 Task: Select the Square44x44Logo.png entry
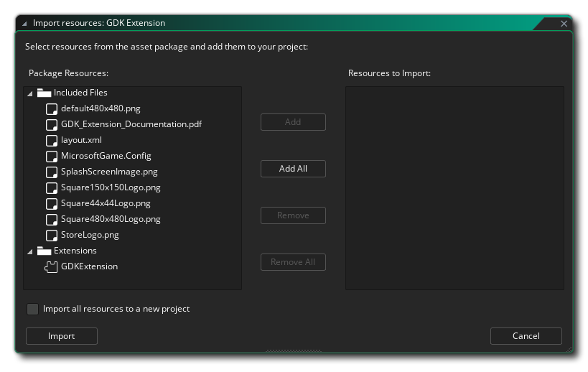coord(105,203)
